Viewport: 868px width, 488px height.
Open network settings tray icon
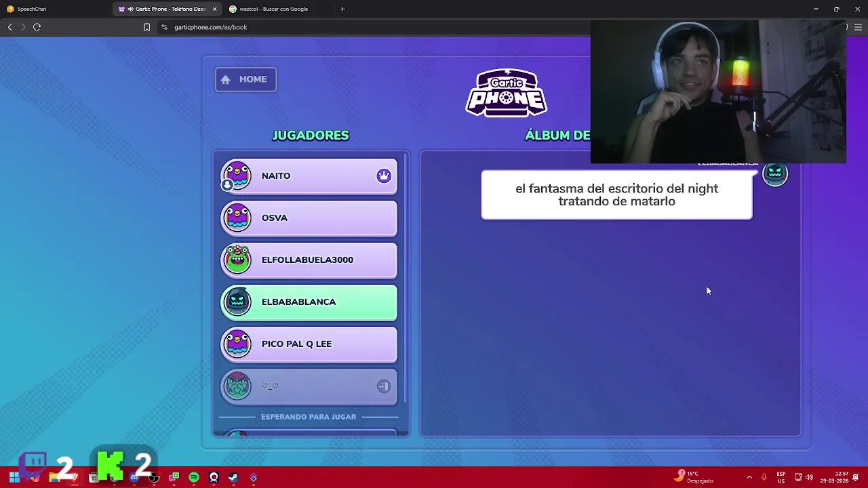pos(798,477)
